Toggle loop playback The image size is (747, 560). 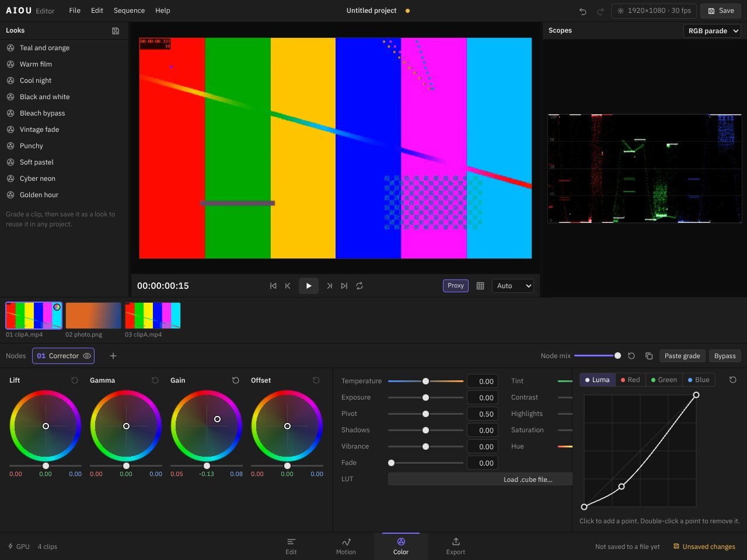coord(359,286)
